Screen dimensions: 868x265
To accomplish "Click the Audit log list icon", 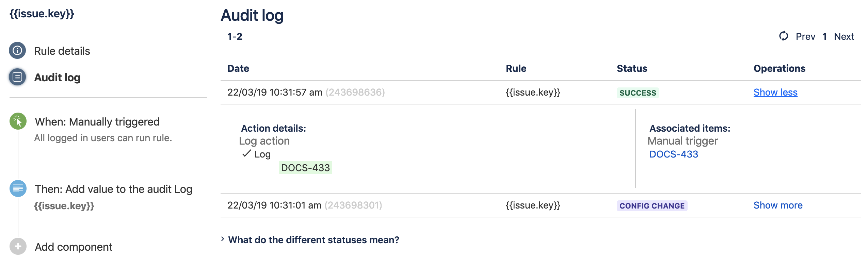I will (17, 77).
